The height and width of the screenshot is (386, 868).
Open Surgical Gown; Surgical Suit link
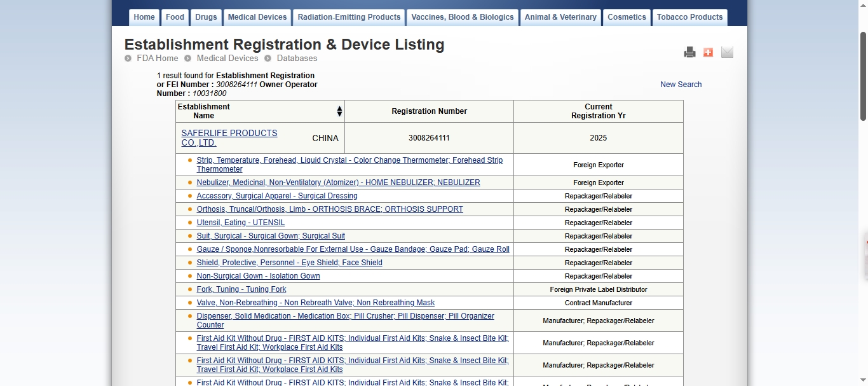[271, 236]
